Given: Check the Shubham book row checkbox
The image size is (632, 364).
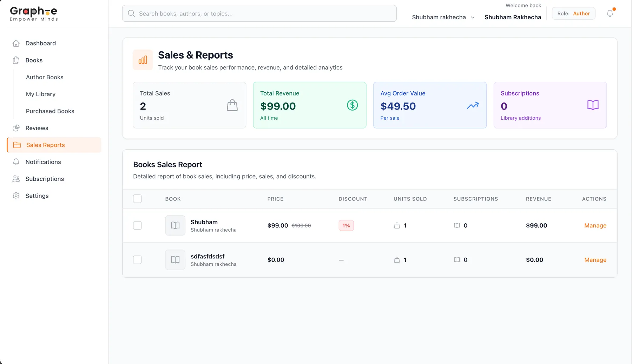Looking at the screenshot, I should (137, 225).
